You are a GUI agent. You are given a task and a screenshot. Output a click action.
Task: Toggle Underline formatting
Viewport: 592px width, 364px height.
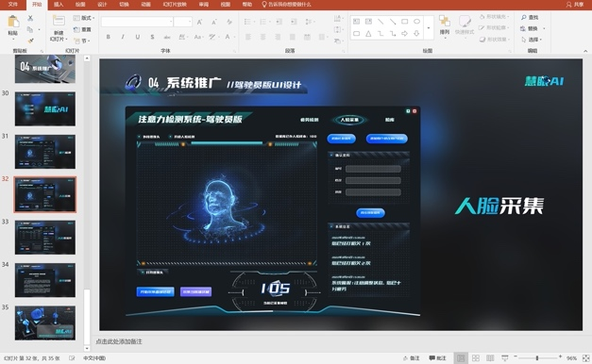138,37
